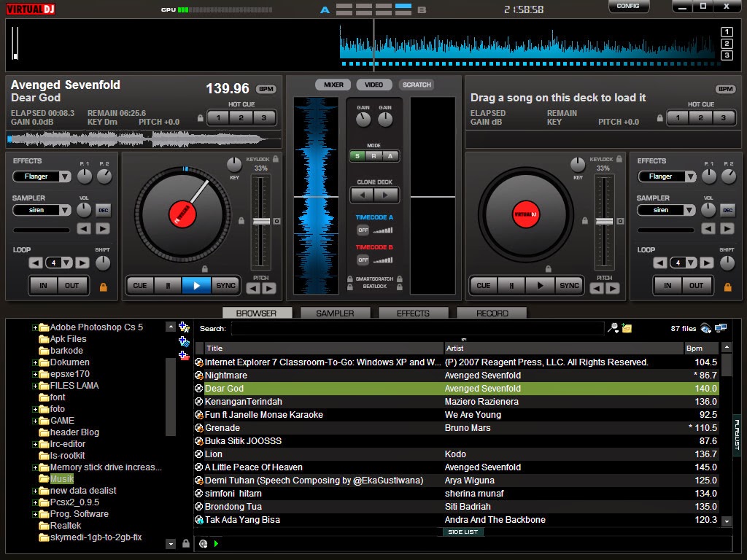The width and height of the screenshot is (747, 560).
Task: Click the sampler REC button on right deck
Action: tap(727, 210)
